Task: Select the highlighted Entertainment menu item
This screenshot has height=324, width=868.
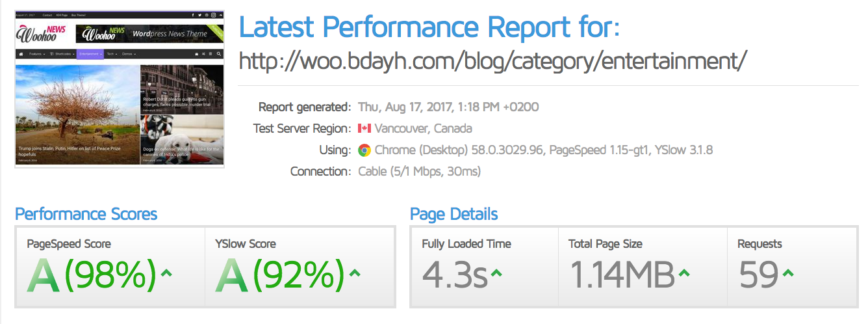Action: pyautogui.click(x=90, y=54)
